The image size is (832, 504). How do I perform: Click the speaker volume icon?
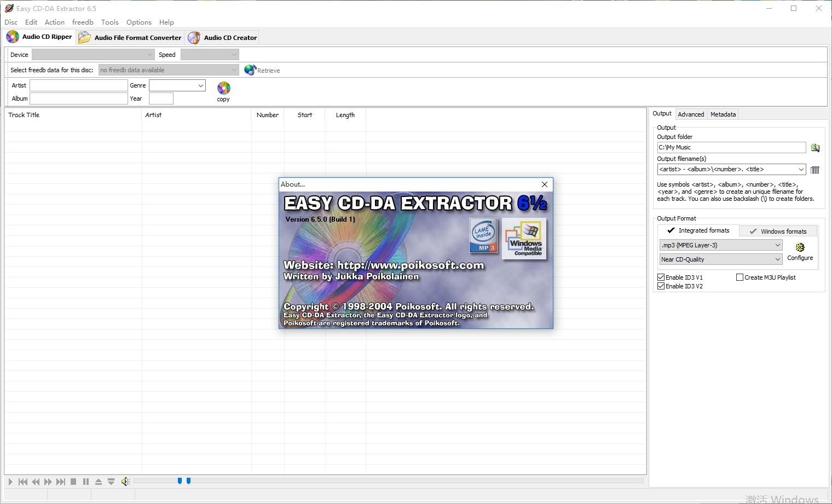(x=125, y=481)
